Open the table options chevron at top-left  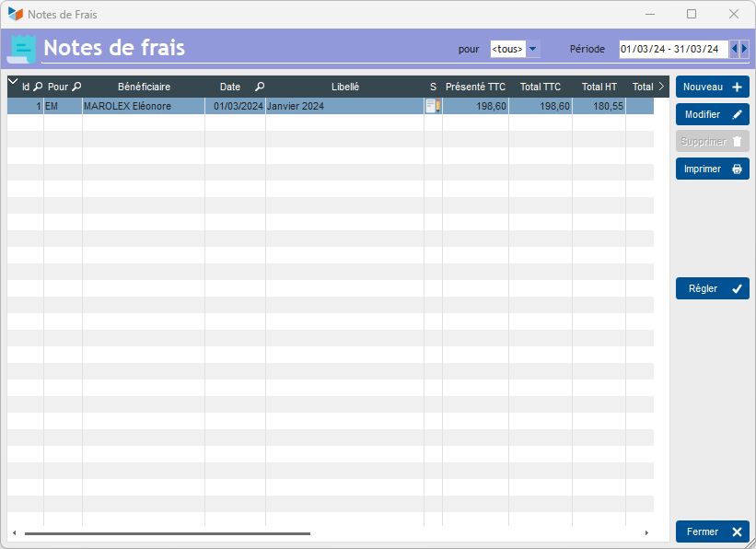click(x=13, y=83)
